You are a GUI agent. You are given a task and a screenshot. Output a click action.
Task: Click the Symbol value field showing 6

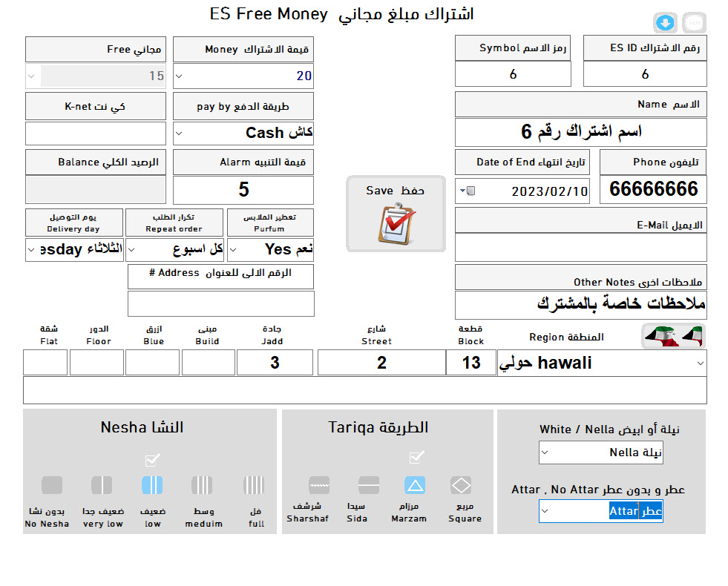tap(513, 73)
